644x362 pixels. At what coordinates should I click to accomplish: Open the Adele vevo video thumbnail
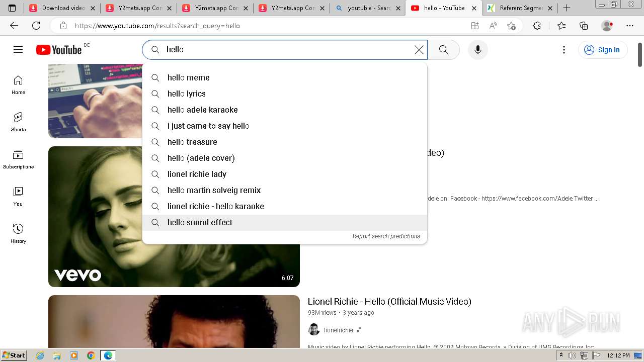[x=174, y=217]
